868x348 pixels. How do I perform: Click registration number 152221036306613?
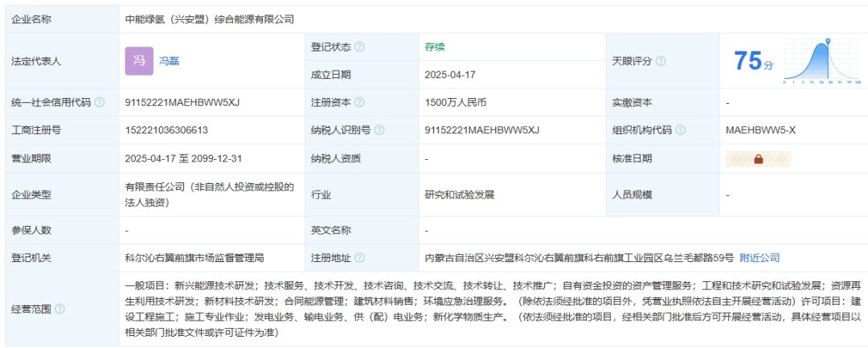[x=166, y=130]
